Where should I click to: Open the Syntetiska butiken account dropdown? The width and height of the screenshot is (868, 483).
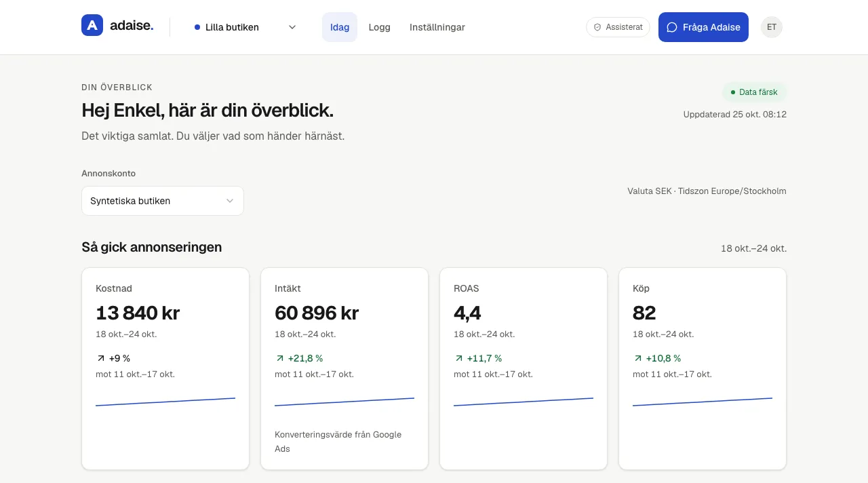point(163,201)
